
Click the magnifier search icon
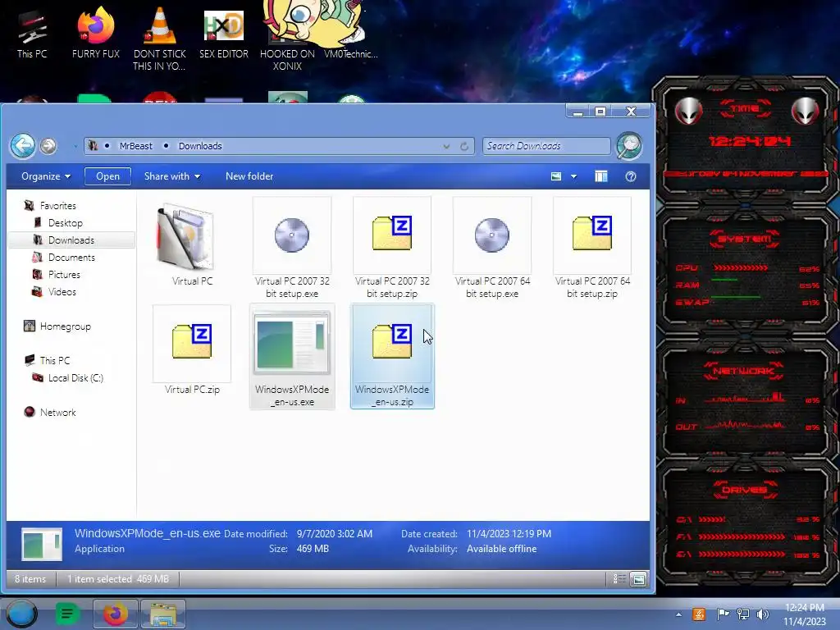pyautogui.click(x=629, y=146)
